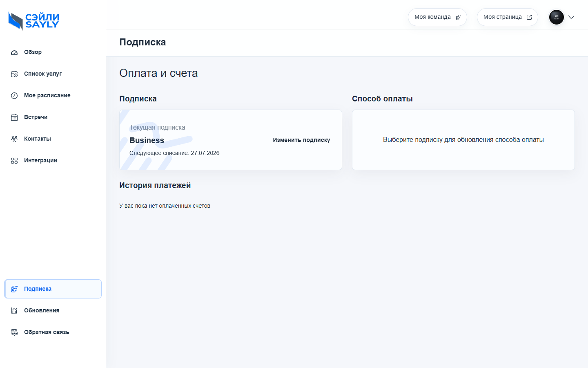Click Изменить подписку link
The height and width of the screenshot is (368, 588).
point(301,140)
